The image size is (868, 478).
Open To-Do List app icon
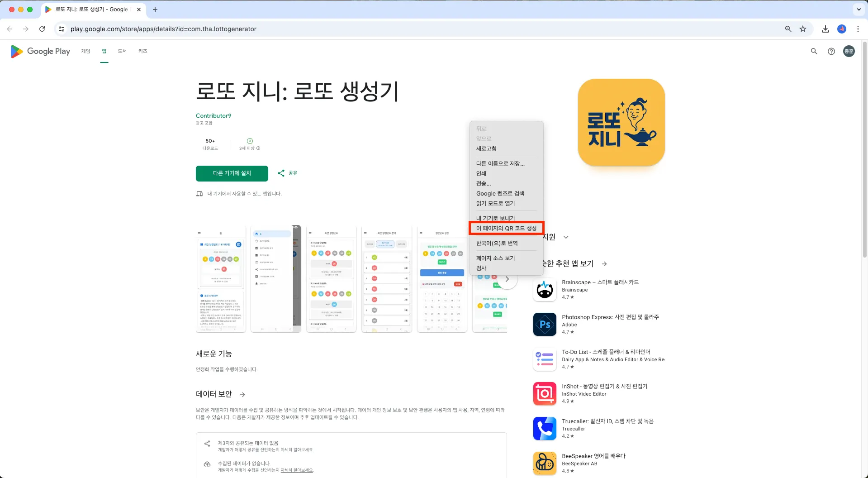tap(545, 359)
